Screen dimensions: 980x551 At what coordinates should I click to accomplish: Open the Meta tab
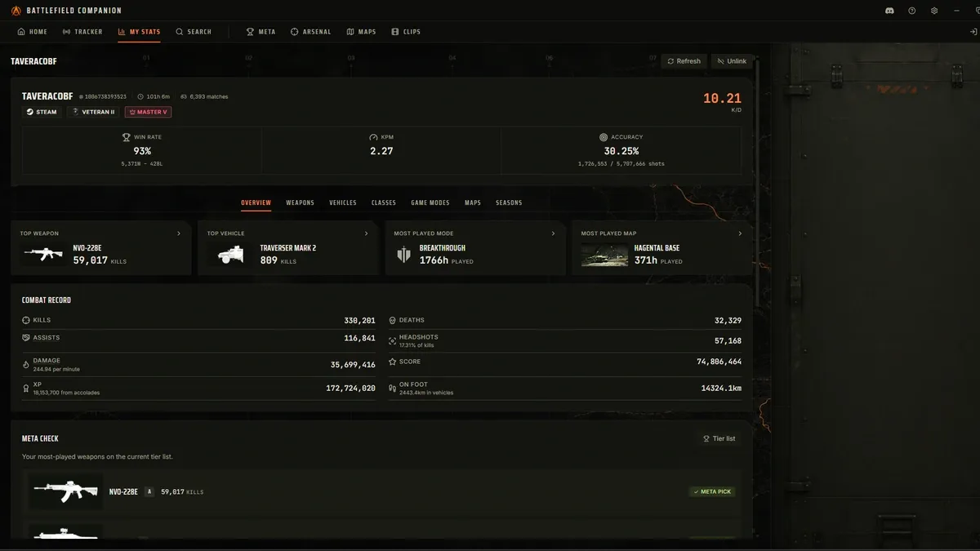click(x=261, y=32)
